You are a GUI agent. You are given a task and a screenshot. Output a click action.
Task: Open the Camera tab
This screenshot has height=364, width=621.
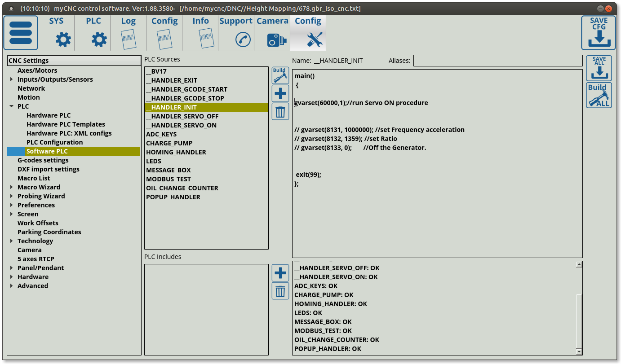pos(272,33)
